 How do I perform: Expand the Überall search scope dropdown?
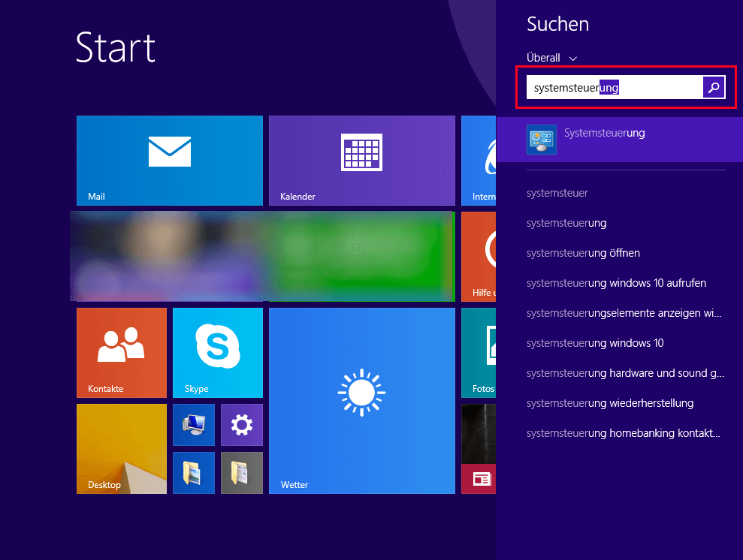pos(551,58)
